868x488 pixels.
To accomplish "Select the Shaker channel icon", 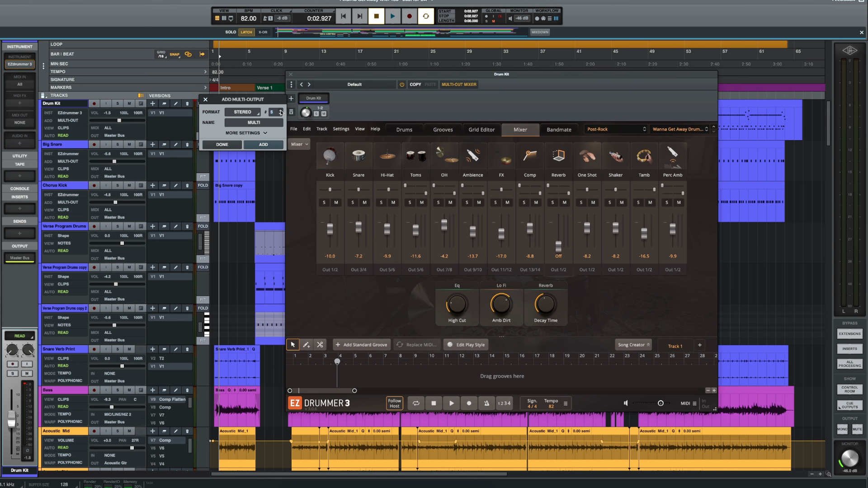I will click(x=615, y=156).
